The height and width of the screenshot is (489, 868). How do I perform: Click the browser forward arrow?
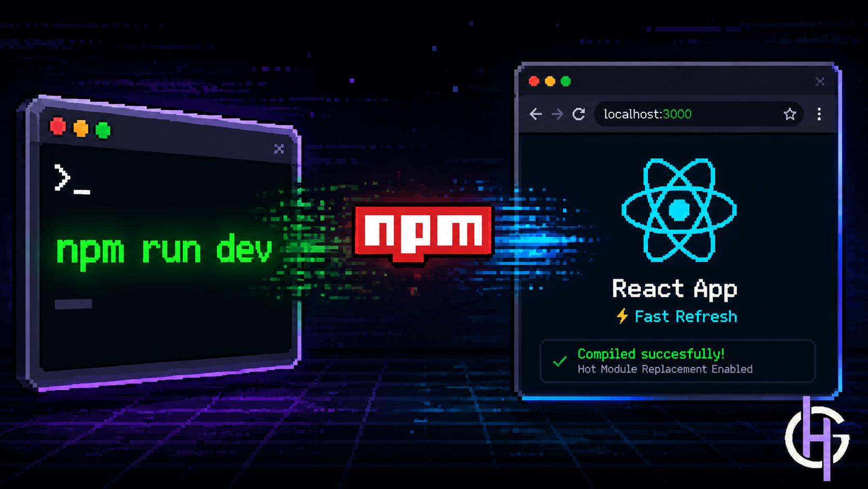tap(557, 114)
